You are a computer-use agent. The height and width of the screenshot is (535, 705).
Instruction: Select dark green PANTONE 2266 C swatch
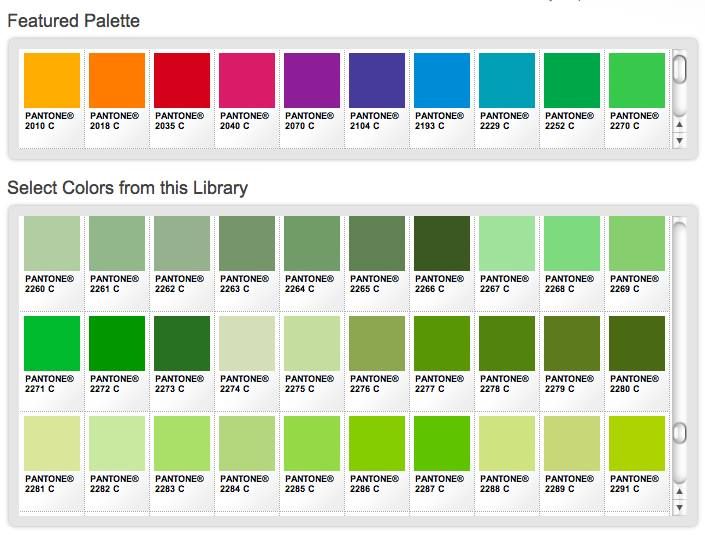point(442,243)
